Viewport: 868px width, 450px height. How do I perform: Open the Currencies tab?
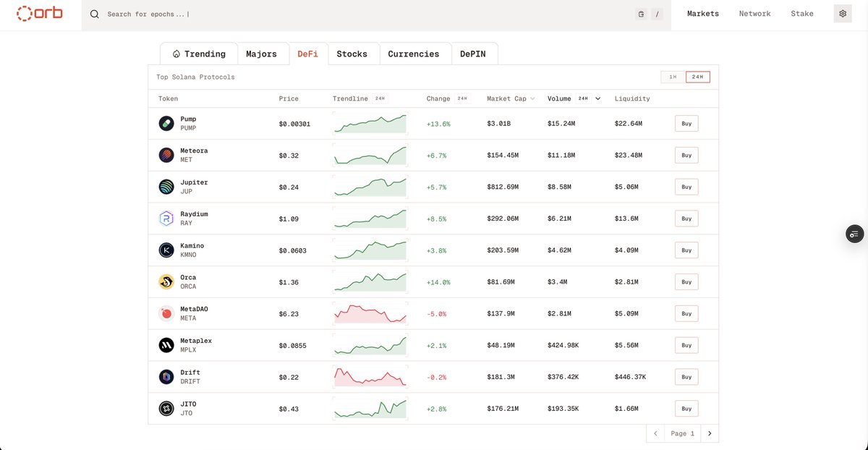pos(414,54)
